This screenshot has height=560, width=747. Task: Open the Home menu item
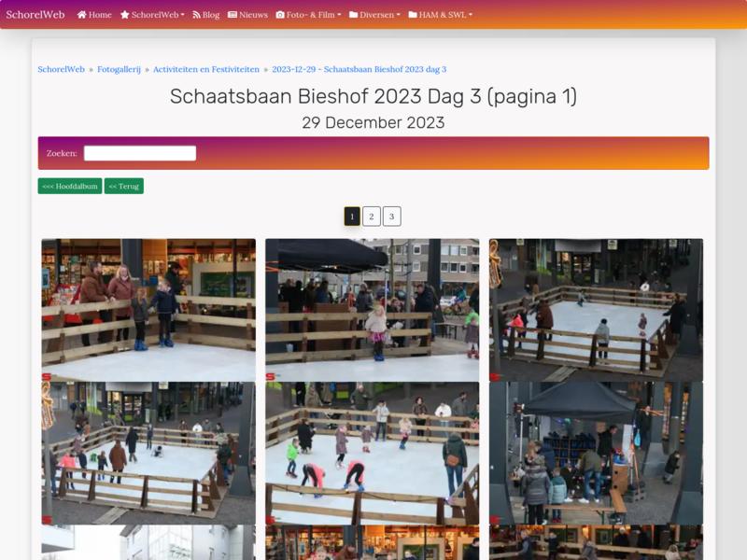pos(94,15)
